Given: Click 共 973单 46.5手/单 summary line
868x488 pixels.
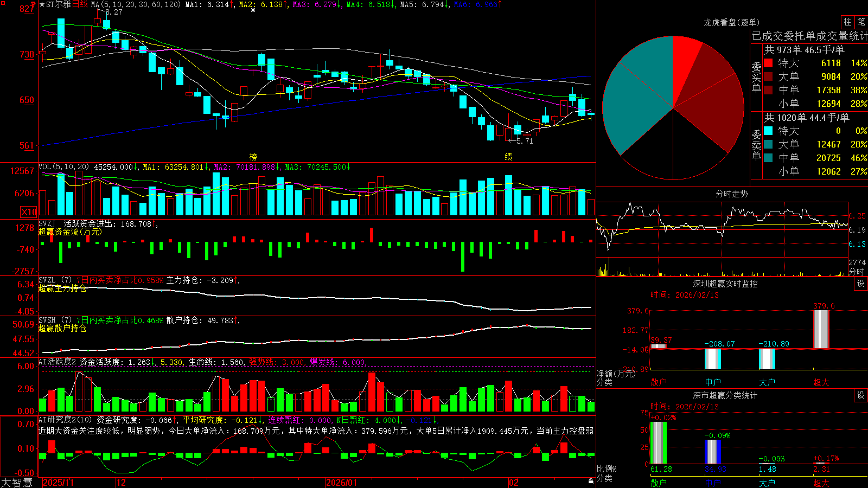Looking at the screenshot, I should (x=805, y=49).
